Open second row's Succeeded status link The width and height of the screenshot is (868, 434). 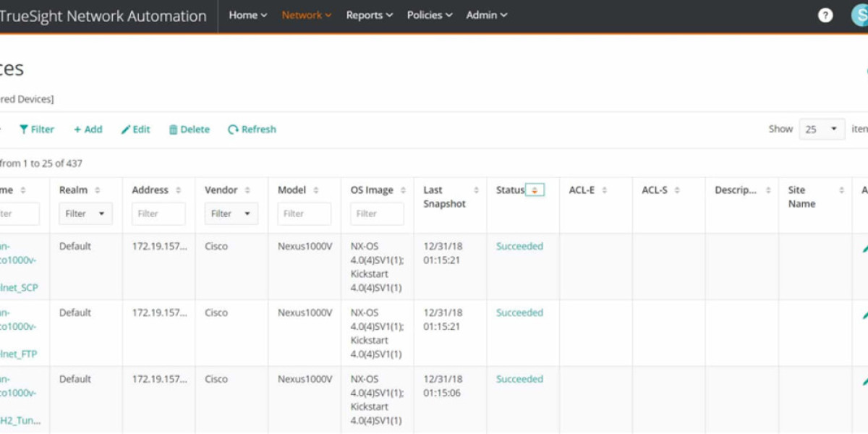coord(519,313)
